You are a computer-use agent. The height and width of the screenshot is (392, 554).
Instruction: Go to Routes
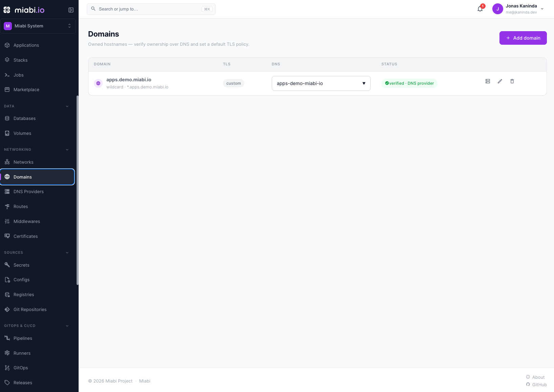click(x=37, y=206)
